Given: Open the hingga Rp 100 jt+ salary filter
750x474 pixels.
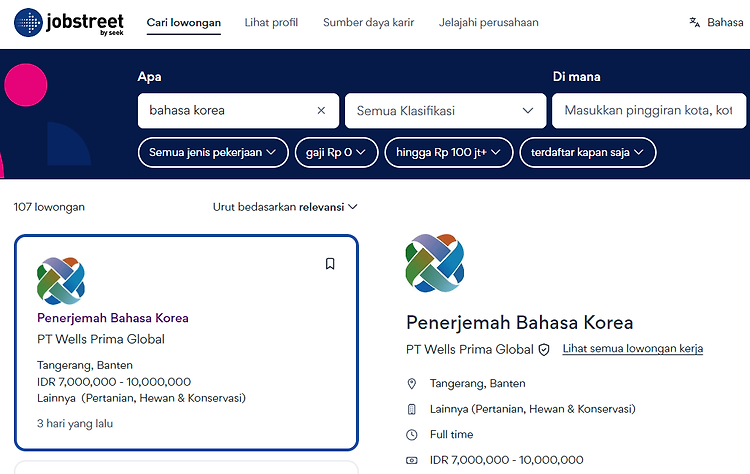Looking at the screenshot, I should click(449, 153).
